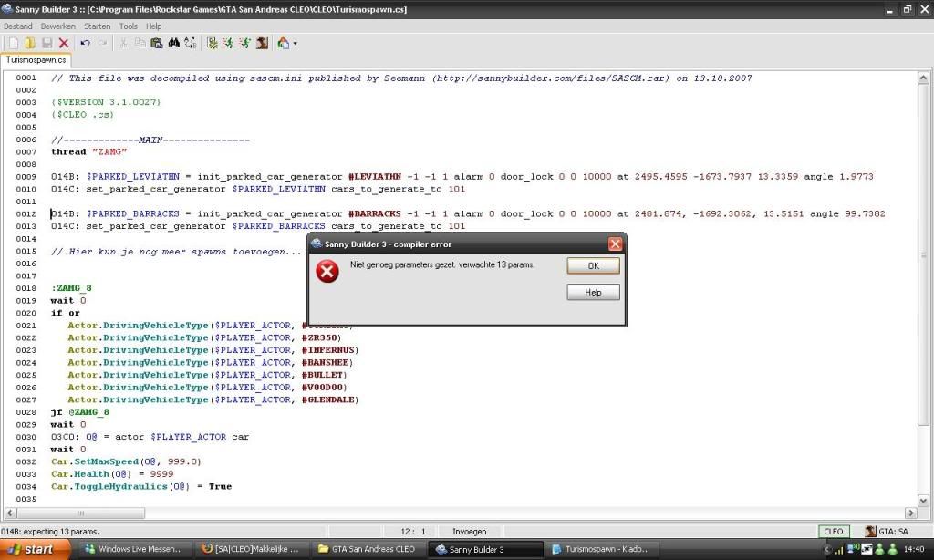Open the Help menu in the menu bar

[x=153, y=26]
